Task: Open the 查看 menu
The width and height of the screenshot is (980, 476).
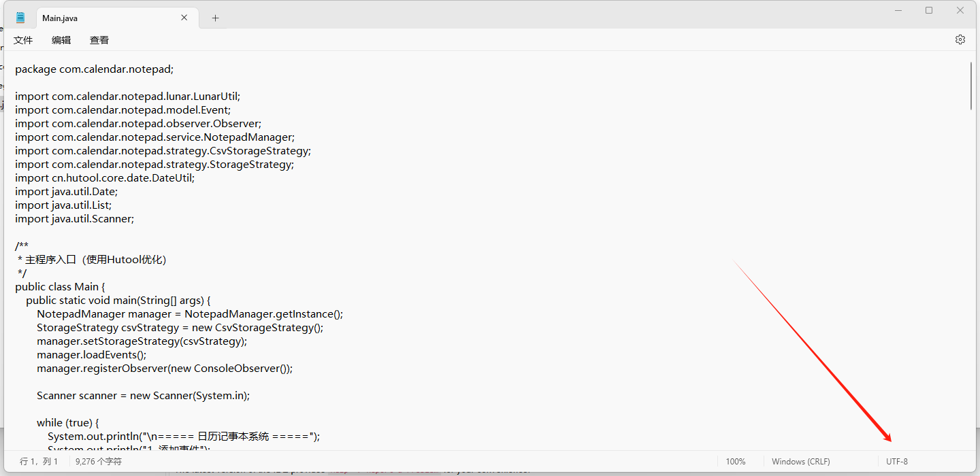Action: click(99, 40)
